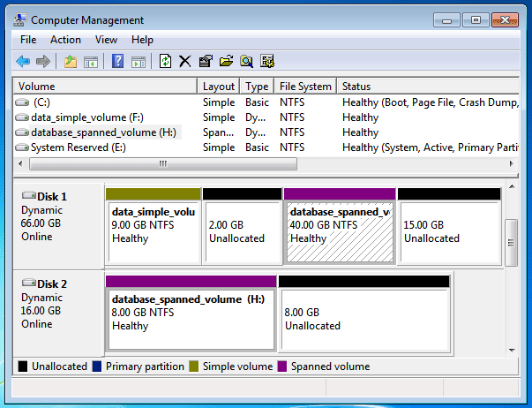Click the Disk 2 label panel
This screenshot has height=408, width=532.
tap(58, 314)
